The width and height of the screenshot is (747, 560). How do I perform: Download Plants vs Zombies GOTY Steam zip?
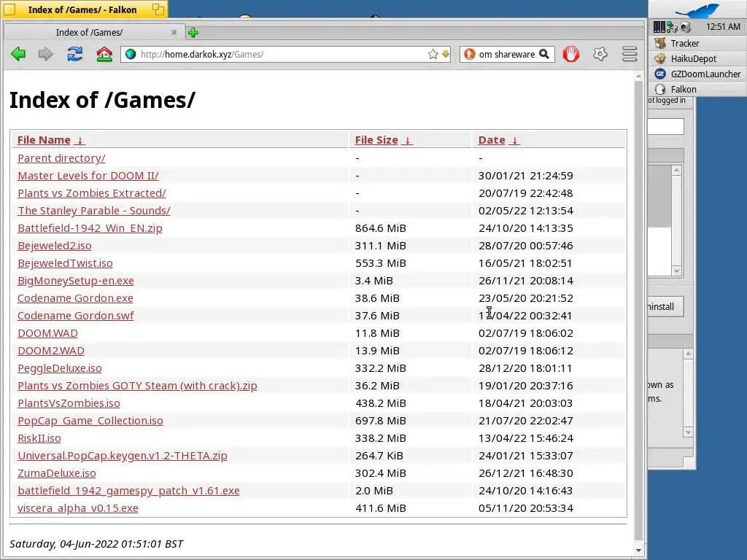[x=137, y=386]
